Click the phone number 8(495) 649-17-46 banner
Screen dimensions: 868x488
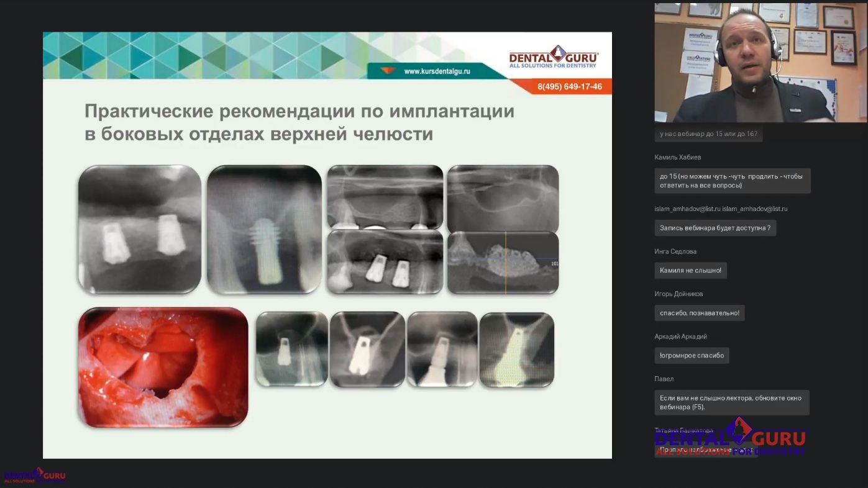point(569,87)
